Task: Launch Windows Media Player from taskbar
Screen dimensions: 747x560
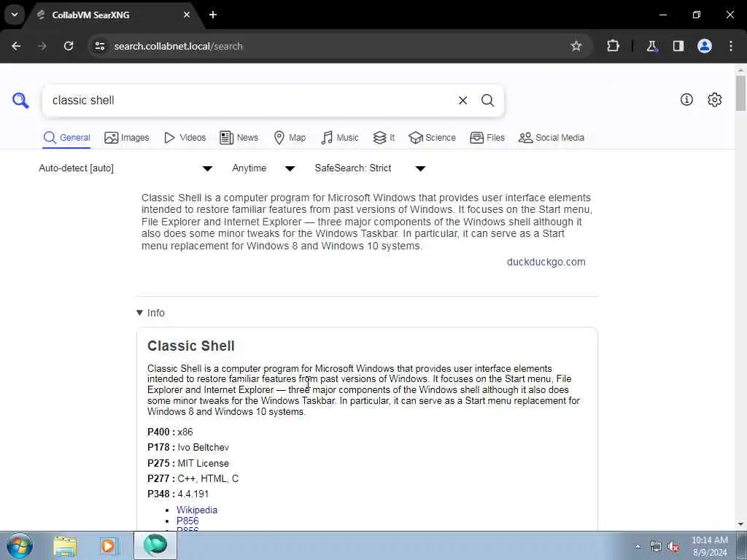Action: coord(108,546)
